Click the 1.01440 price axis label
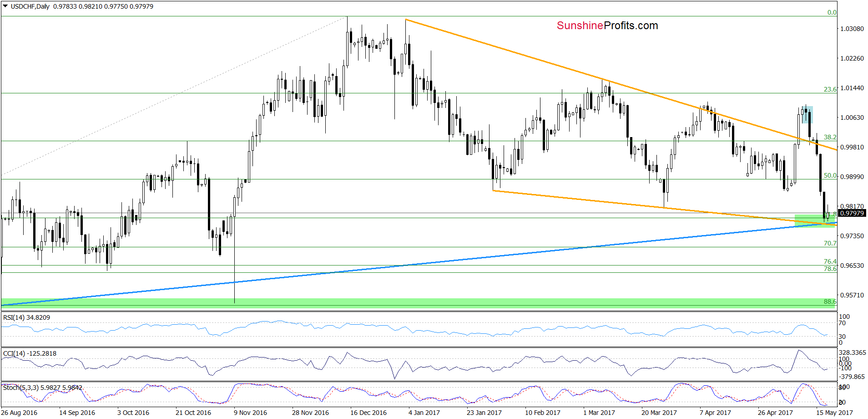868x419 pixels. pos(852,88)
